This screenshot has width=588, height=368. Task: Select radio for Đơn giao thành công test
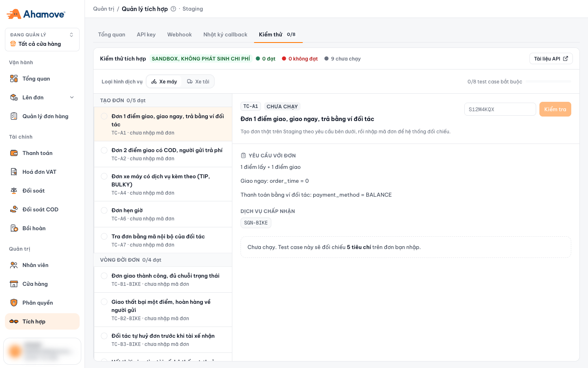[104, 276]
